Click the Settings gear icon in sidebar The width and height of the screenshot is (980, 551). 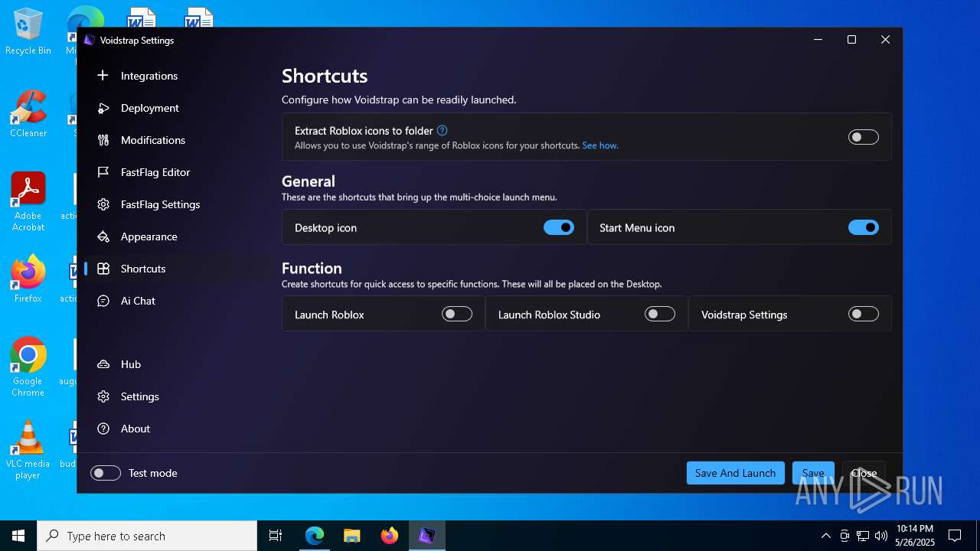[103, 396]
